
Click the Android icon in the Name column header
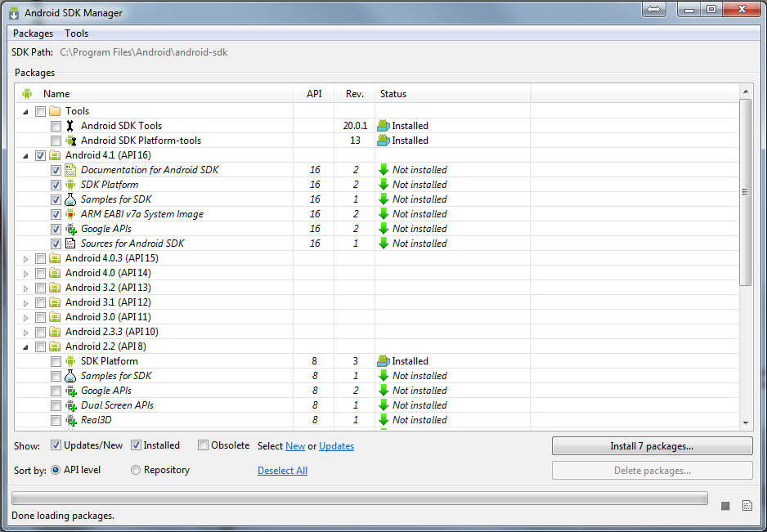(27, 93)
